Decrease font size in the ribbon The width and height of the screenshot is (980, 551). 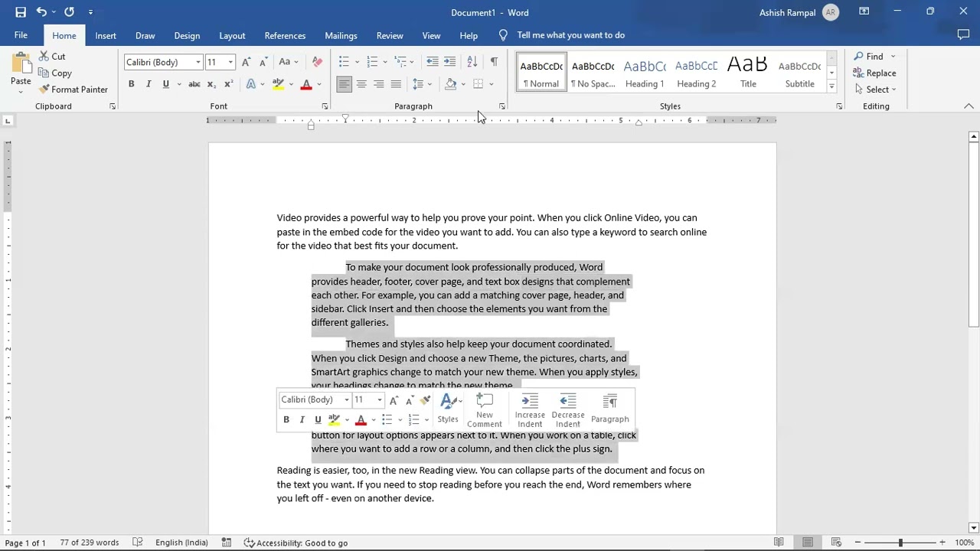click(x=263, y=62)
